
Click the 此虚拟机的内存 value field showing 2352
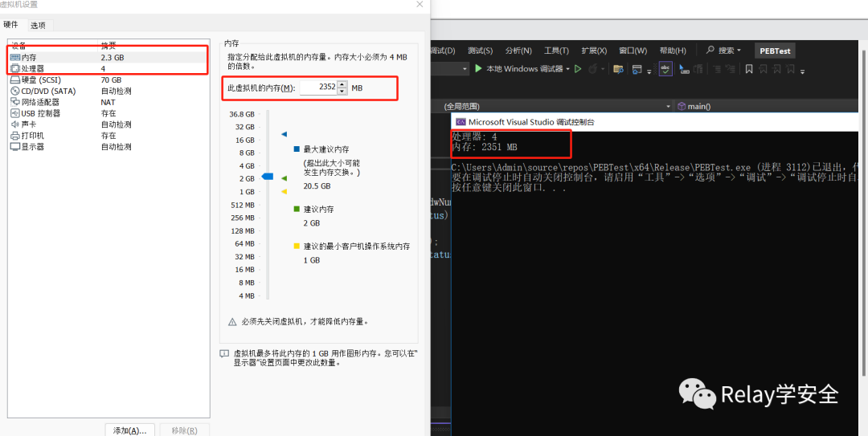point(318,88)
